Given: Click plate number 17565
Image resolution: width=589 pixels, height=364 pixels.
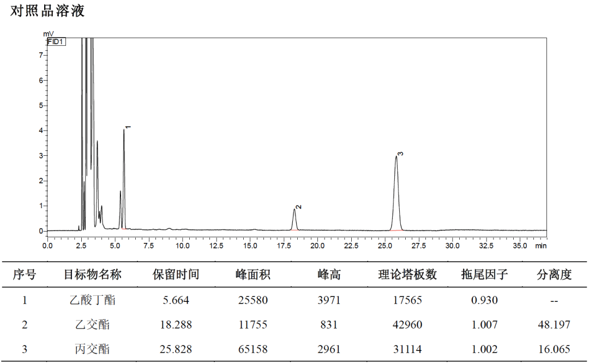Looking at the screenshot, I should pos(407,300).
